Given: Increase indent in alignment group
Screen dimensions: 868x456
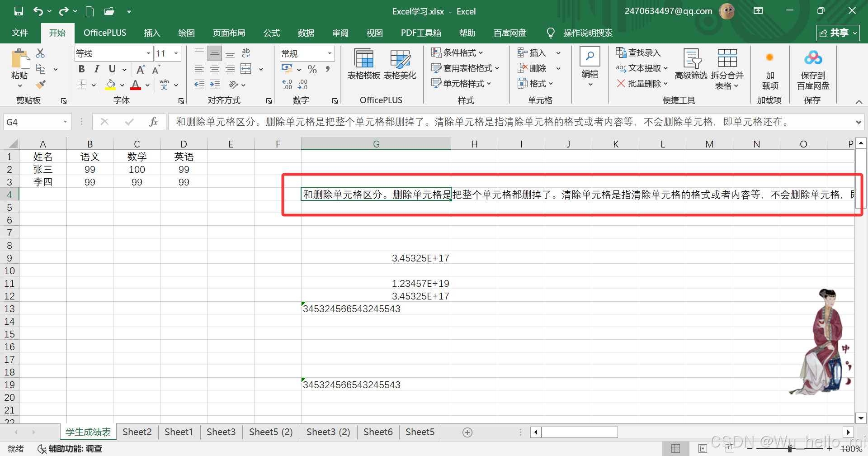Looking at the screenshot, I should click(215, 85).
